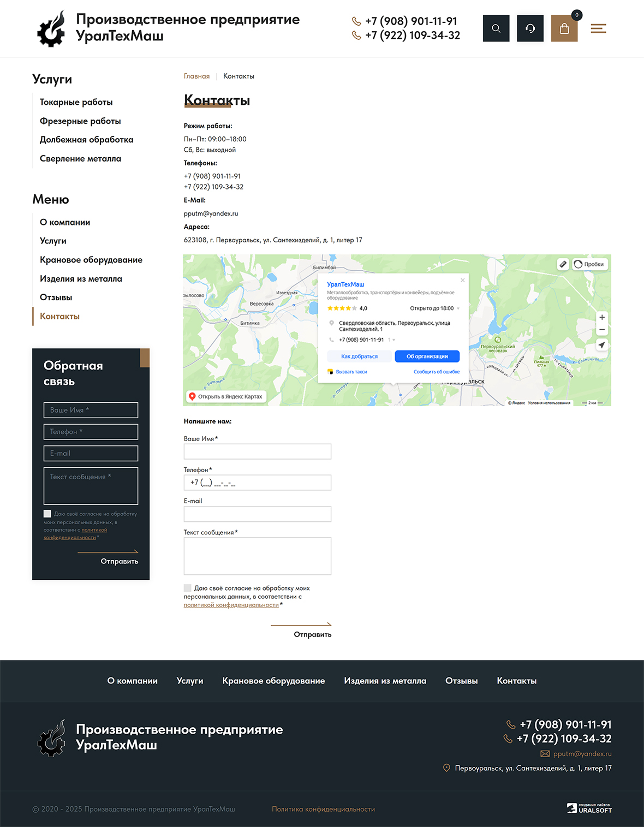Select the map ruler measurement tool
Viewport: 644px width, 827px height.
[x=563, y=264]
